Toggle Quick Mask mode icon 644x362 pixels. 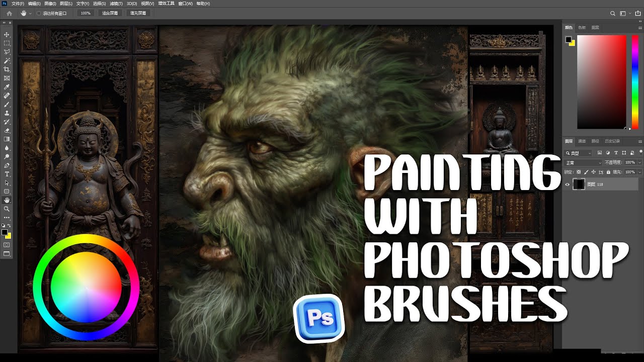[7, 245]
